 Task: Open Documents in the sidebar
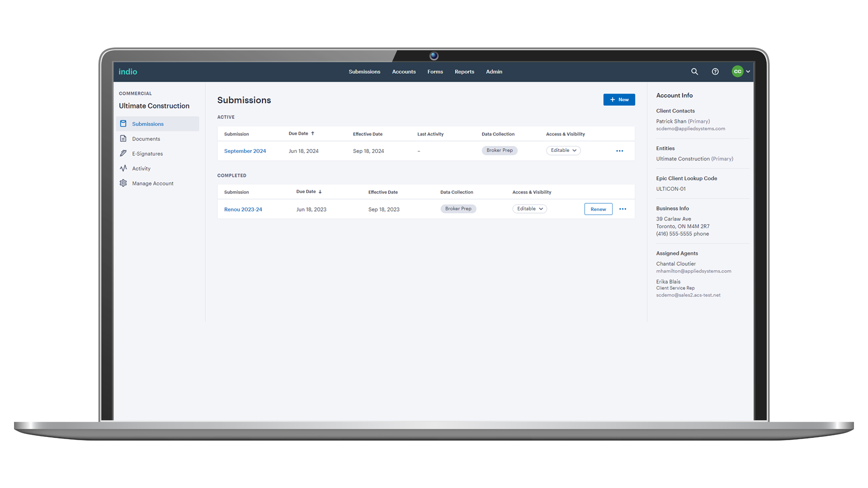(x=146, y=139)
